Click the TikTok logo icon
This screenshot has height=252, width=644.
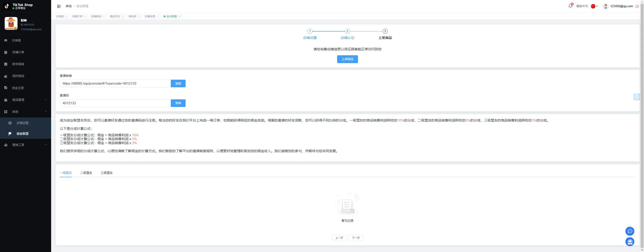point(7,6)
